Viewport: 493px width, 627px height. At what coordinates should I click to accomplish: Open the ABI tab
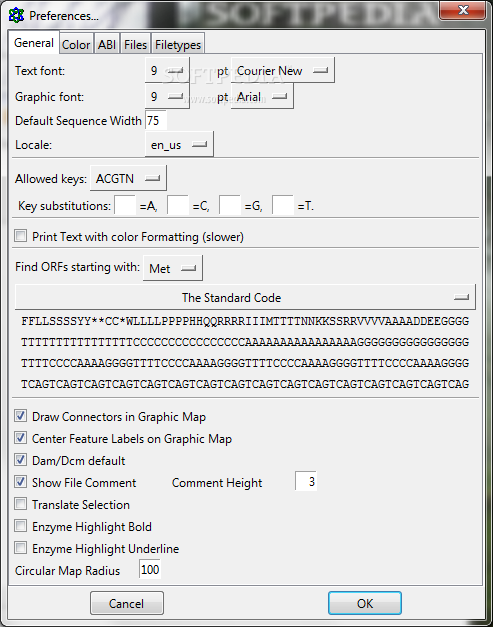point(107,44)
